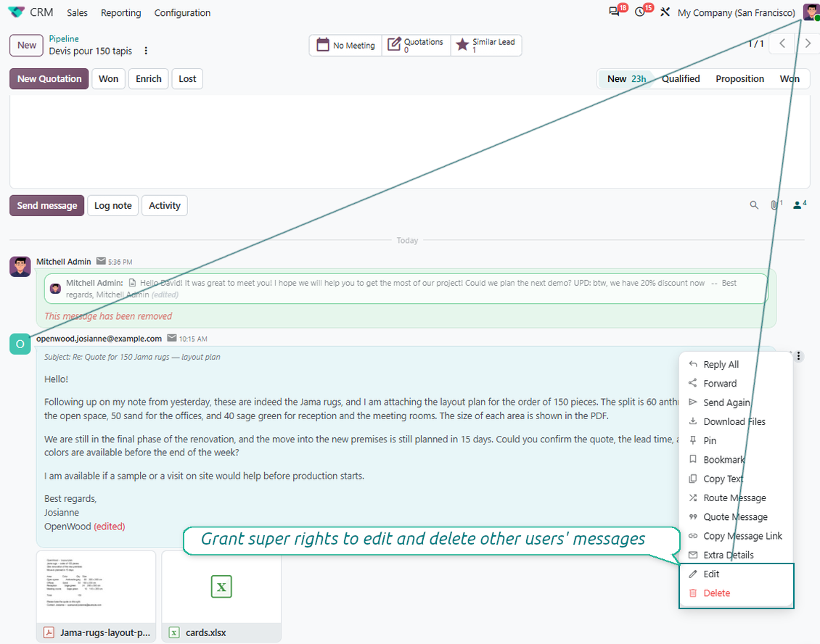Click the envelope icon next to 10:15 AM
The image size is (820, 644).
[171, 338]
